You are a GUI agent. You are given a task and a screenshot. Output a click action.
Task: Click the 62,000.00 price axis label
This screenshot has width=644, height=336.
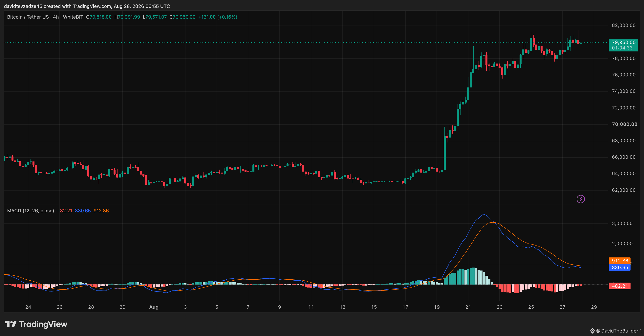624,190
